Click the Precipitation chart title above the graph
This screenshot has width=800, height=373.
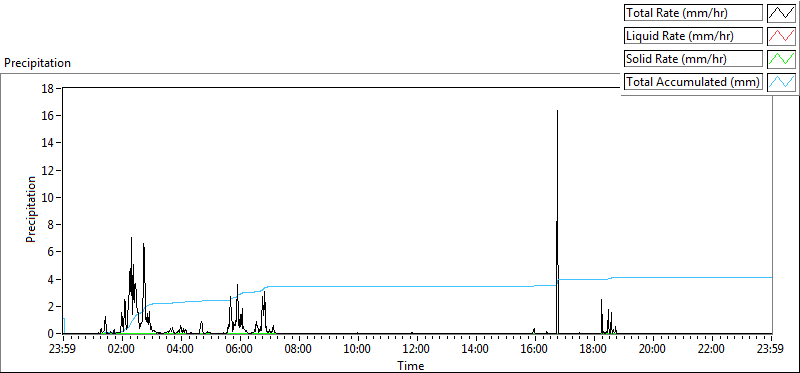(x=37, y=63)
